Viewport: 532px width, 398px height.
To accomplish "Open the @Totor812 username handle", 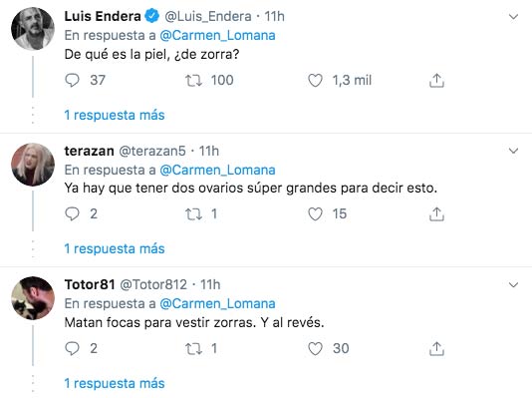I will (153, 284).
